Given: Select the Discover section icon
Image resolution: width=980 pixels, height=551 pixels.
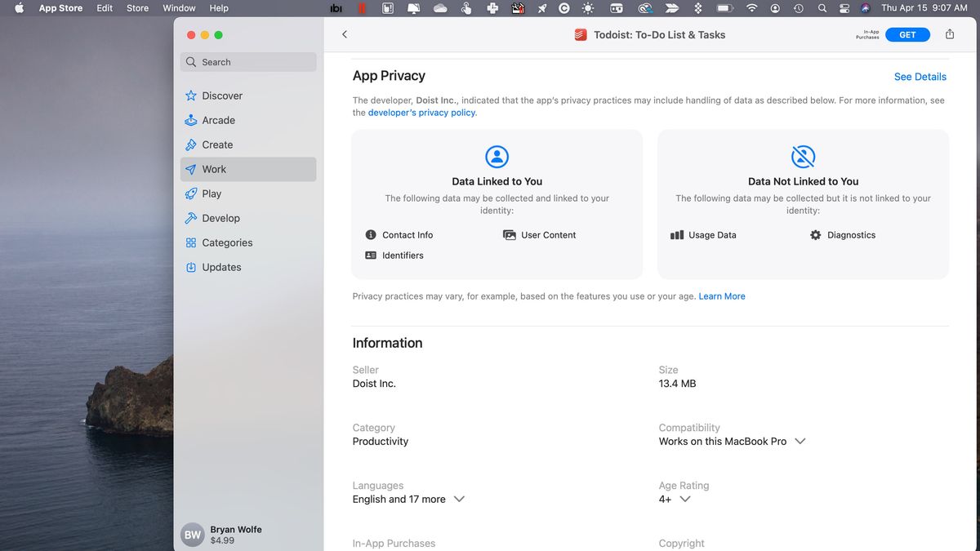Looking at the screenshot, I should (191, 96).
